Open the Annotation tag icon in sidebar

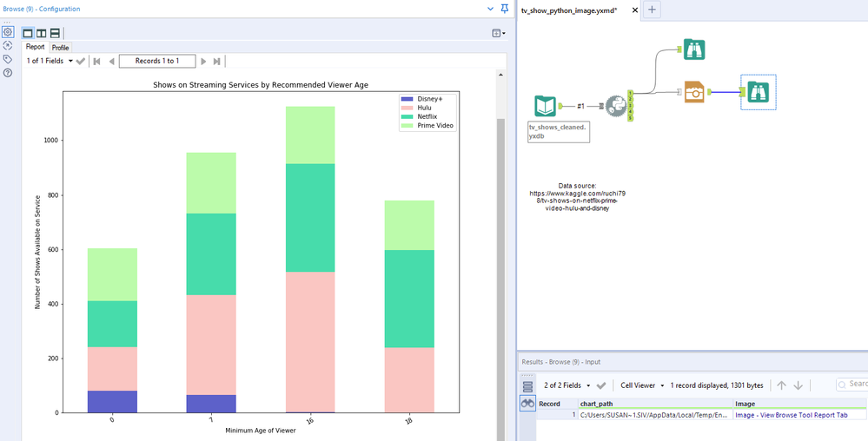(7, 59)
